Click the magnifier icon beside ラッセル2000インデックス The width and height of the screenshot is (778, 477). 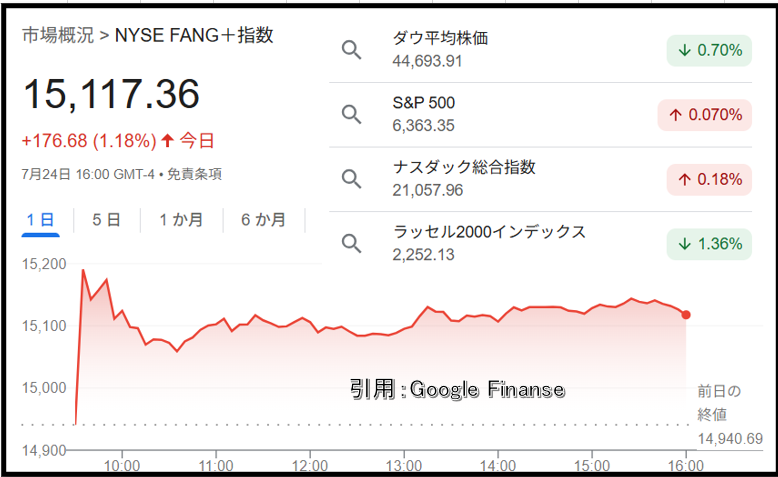pos(351,244)
